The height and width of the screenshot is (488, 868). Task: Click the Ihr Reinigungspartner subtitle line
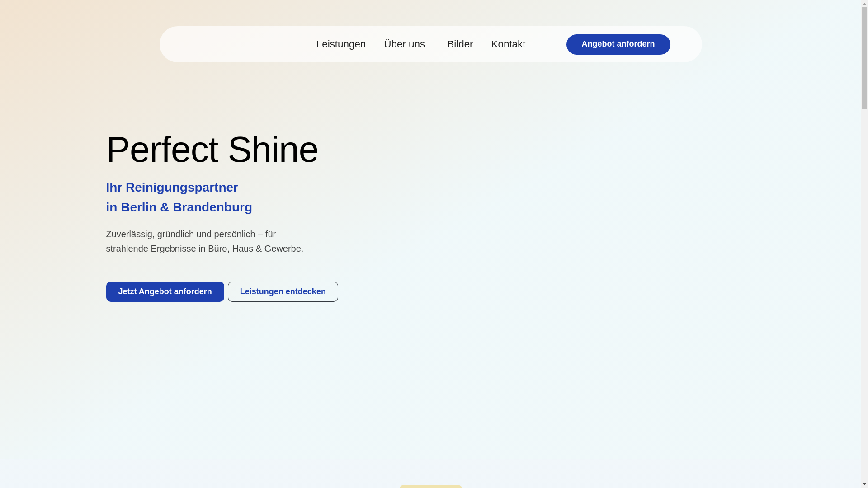(172, 188)
